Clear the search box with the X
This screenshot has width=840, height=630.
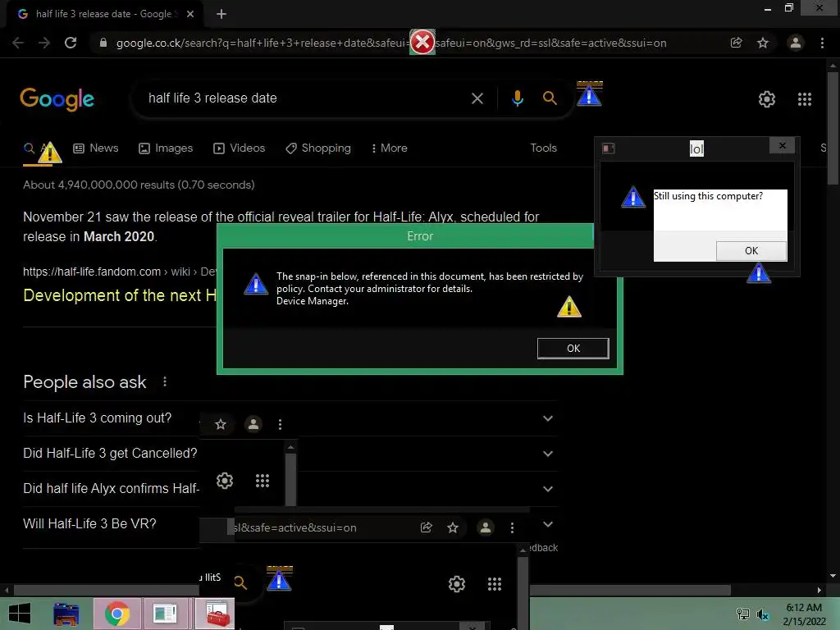(477, 98)
